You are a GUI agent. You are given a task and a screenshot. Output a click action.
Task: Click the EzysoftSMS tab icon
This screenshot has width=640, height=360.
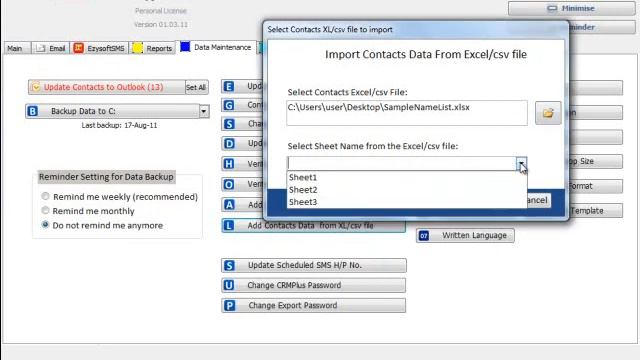[78, 48]
